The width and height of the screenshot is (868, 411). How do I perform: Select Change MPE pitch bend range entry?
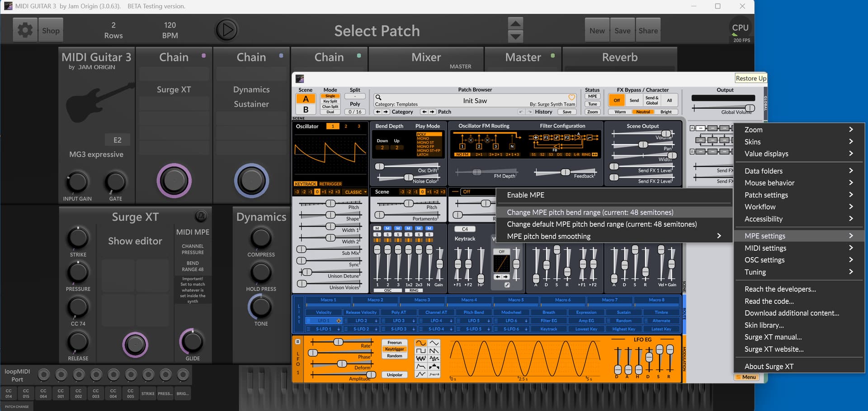[614, 212]
